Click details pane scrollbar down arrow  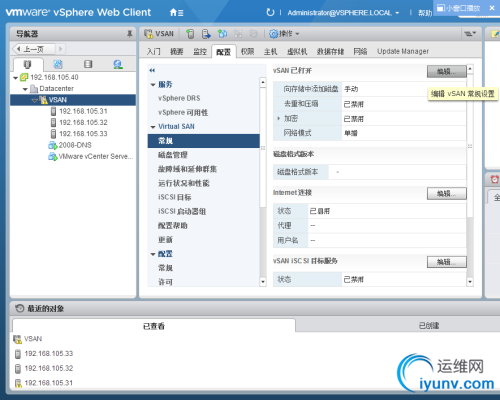(x=470, y=282)
